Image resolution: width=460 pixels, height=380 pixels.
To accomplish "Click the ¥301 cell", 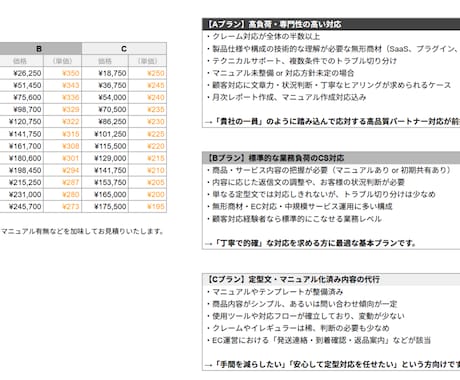I will pyautogui.click(x=63, y=158).
